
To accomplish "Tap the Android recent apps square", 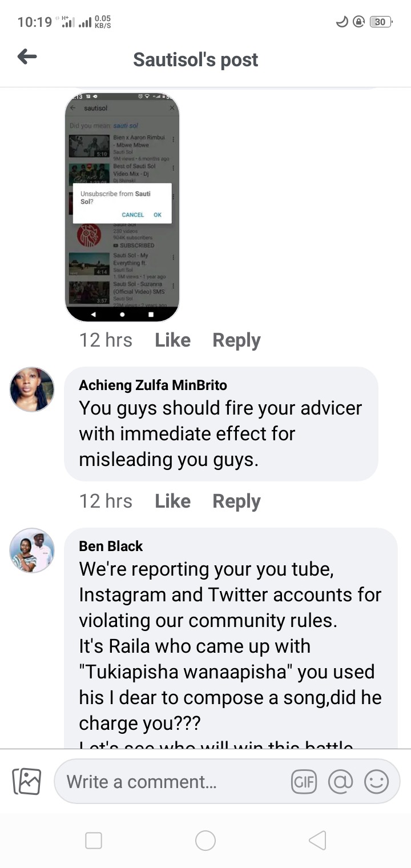I will (x=94, y=841).
